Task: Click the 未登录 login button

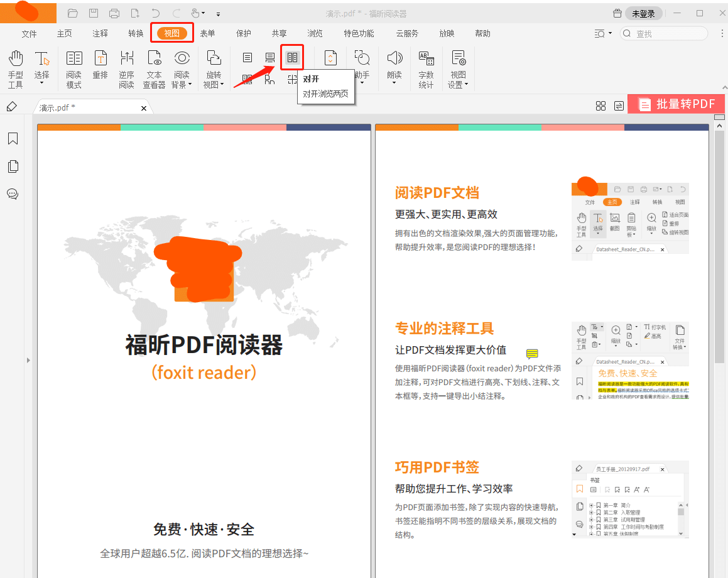Action: click(643, 13)
